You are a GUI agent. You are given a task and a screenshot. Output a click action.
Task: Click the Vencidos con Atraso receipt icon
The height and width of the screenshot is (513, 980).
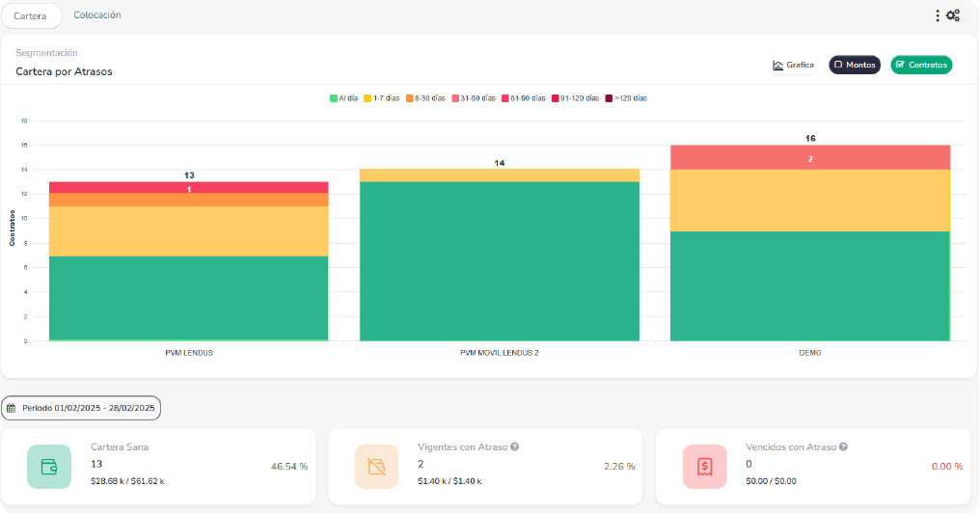pyautogui.click(x=704, y=467)
